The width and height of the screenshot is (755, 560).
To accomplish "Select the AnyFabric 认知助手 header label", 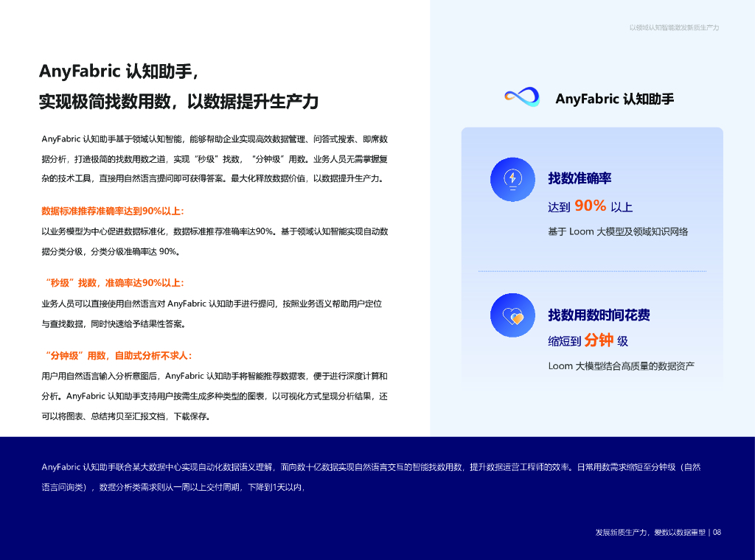I will 614,98.
